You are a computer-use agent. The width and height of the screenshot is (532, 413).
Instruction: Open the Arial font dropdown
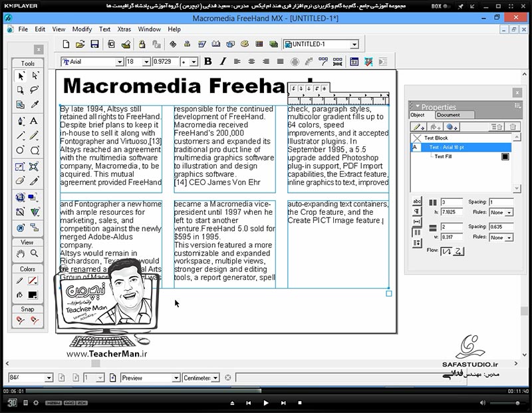(119, 62)
